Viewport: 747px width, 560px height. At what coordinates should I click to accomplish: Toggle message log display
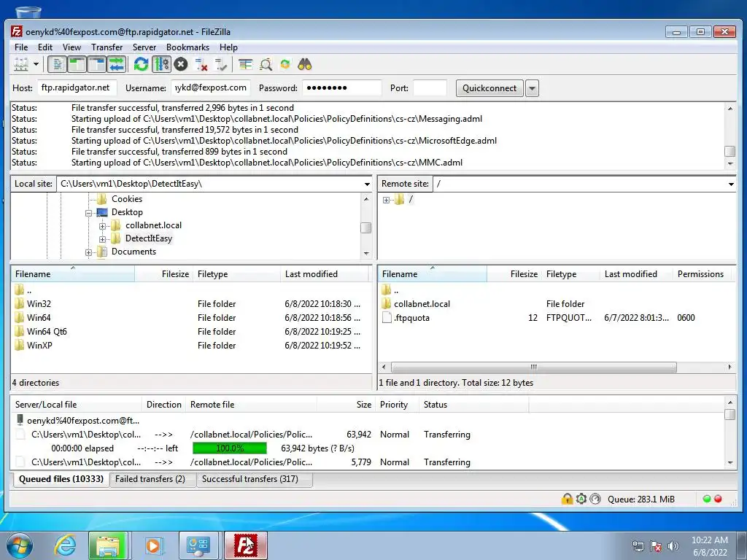click(x=57, y=64)
